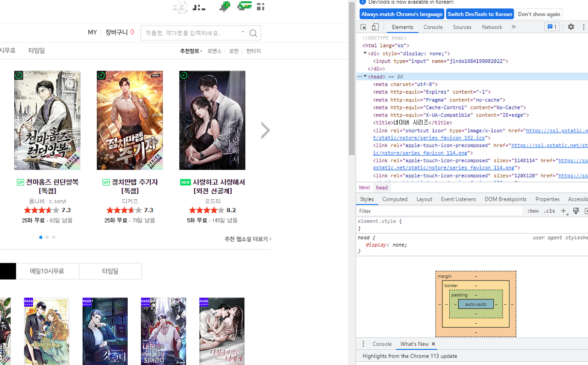The image size is (588, 365).
Task: Open DevTools three-dot customize menu
Action: [x=584, y=27]
